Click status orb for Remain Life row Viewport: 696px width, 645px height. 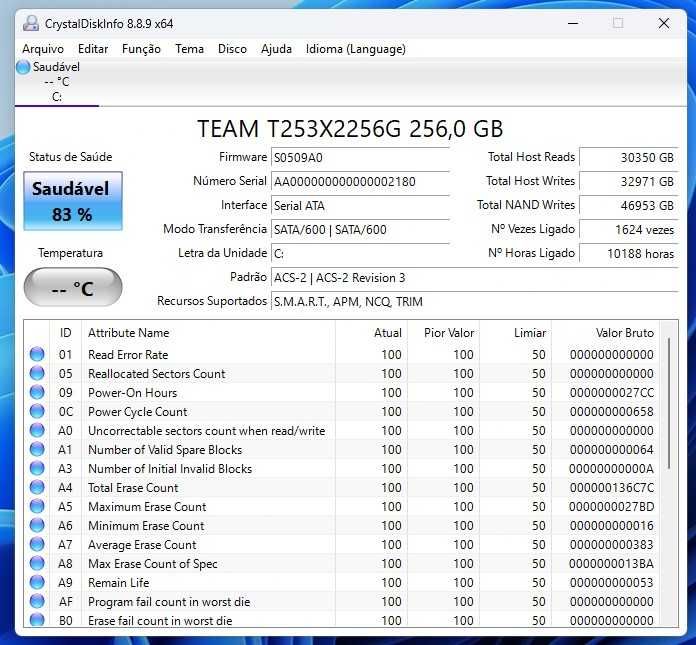tap(37, 582)
